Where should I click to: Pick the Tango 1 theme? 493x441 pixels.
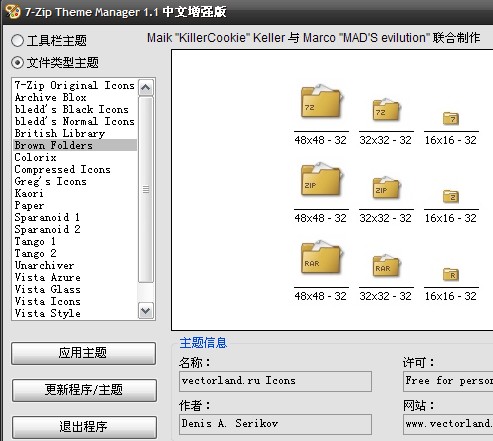pos(75,241)
